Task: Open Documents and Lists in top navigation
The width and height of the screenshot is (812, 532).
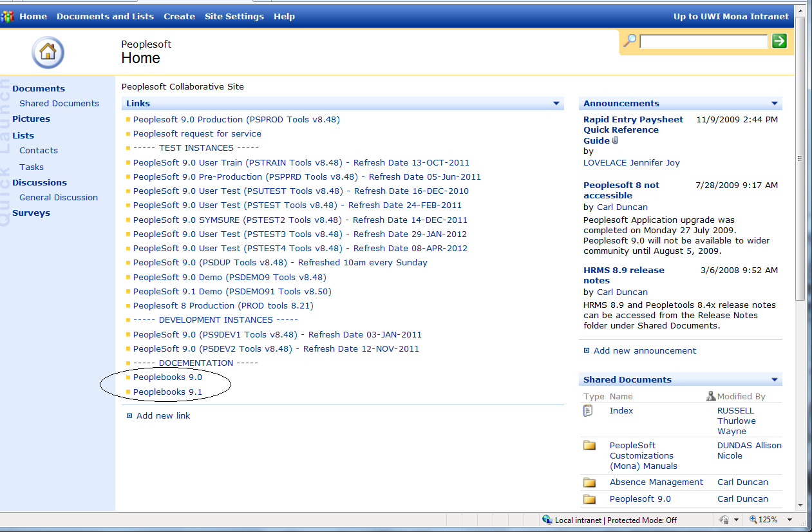Action: click(105, 17)
